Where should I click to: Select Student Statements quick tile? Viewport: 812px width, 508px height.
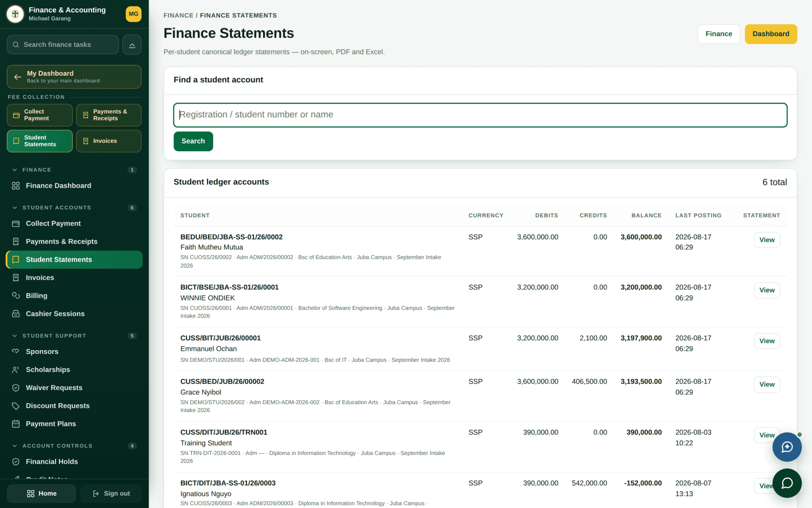pos(40,141)
